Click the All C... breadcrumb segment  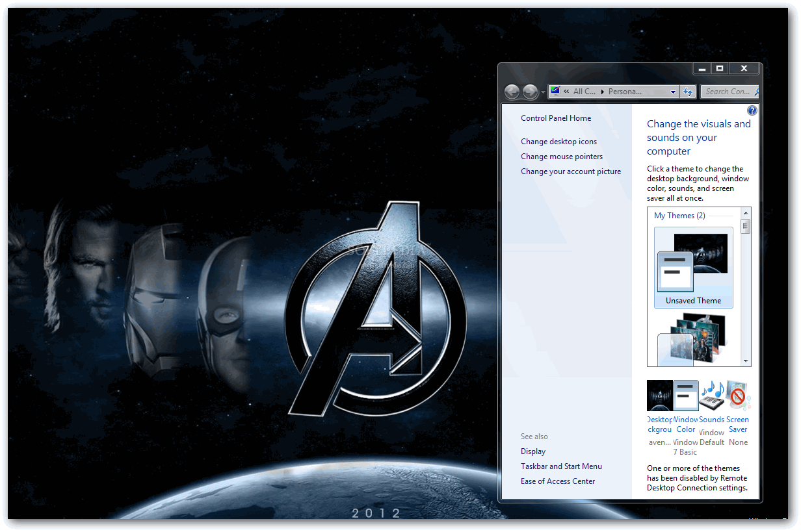pyautogui.click(x=584, y=92)
